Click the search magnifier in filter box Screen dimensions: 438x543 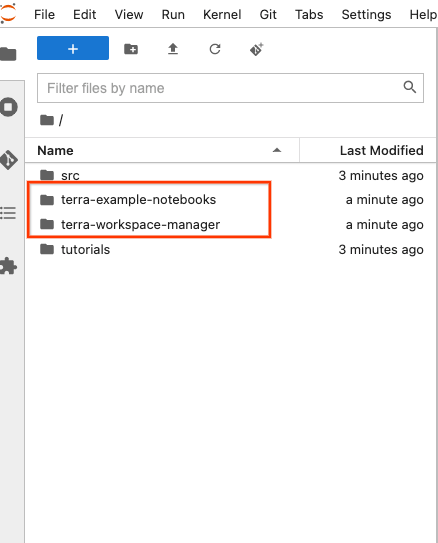410,87
